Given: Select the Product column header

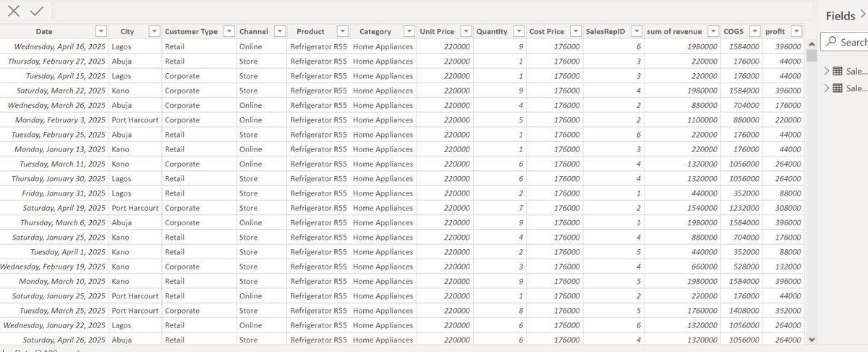Looking at the screenshot, I should coord(310,31).
